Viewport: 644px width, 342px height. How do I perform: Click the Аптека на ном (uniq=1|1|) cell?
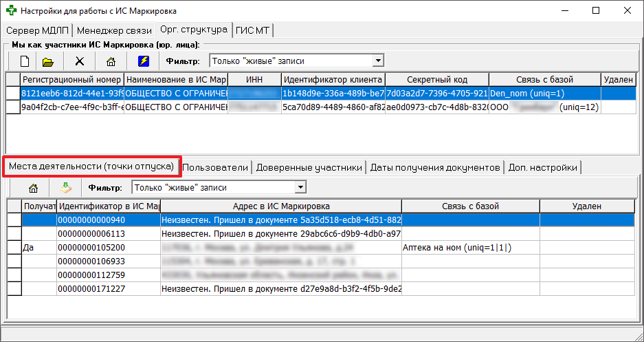(471, 248)
